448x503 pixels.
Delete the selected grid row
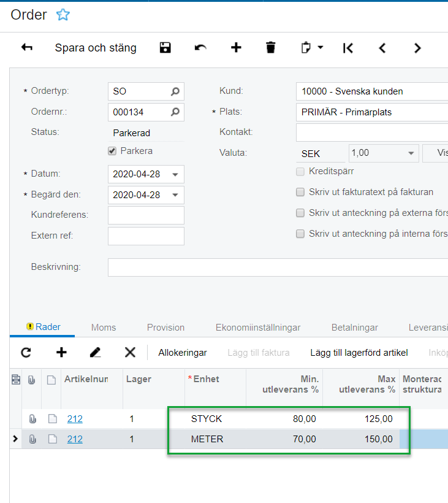click(130, 352)
